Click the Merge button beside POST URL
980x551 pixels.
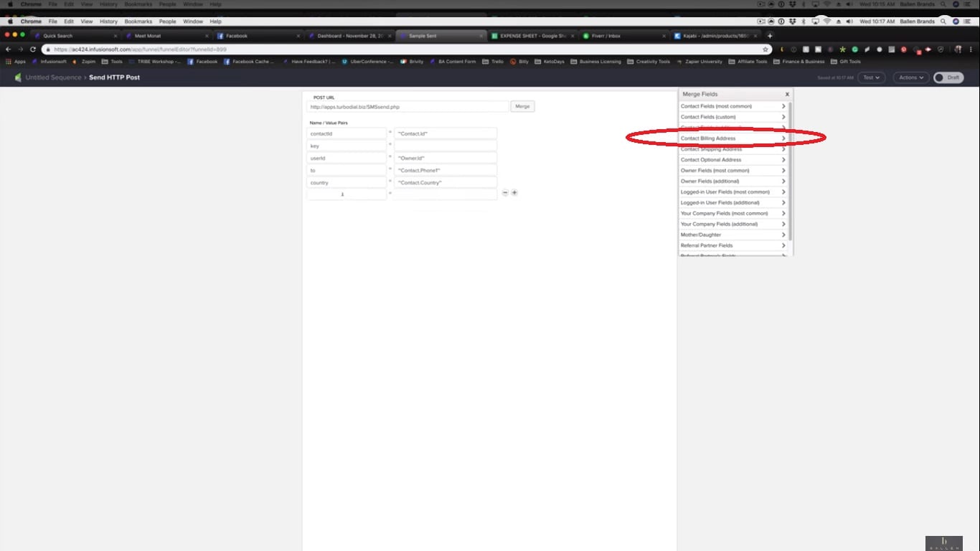click(522, 106)
